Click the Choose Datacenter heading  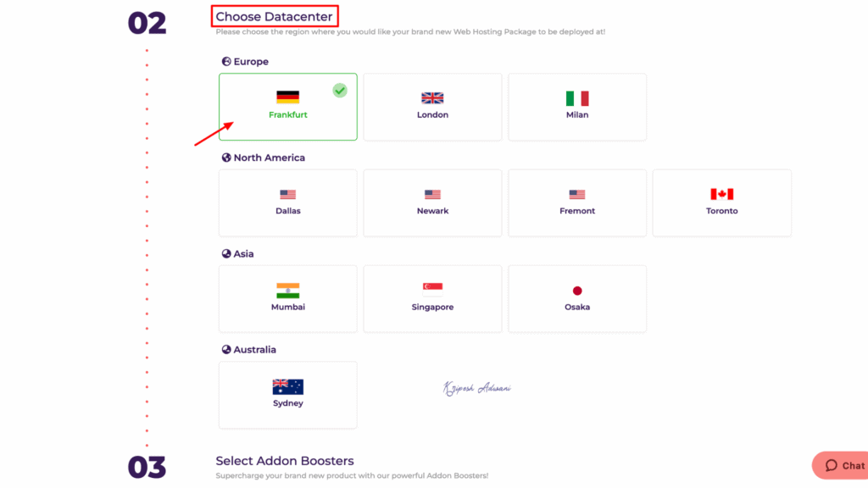click(x=274, y=15)
